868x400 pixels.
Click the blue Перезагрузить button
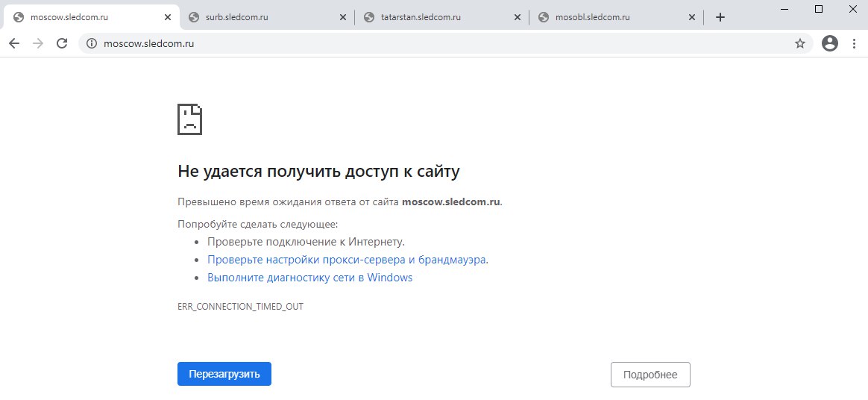click(224, 374)
